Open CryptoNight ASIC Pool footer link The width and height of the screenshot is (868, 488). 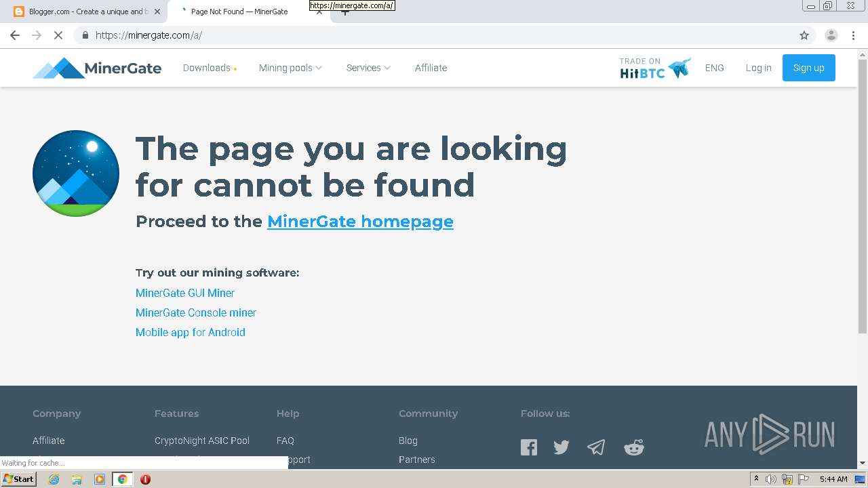[x=202, y=441]
